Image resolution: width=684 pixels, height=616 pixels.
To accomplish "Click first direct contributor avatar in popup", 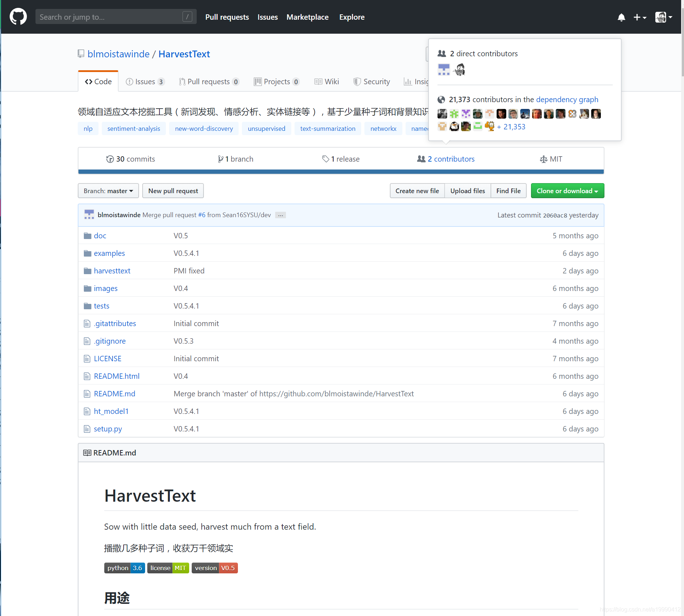I will 444,70.
